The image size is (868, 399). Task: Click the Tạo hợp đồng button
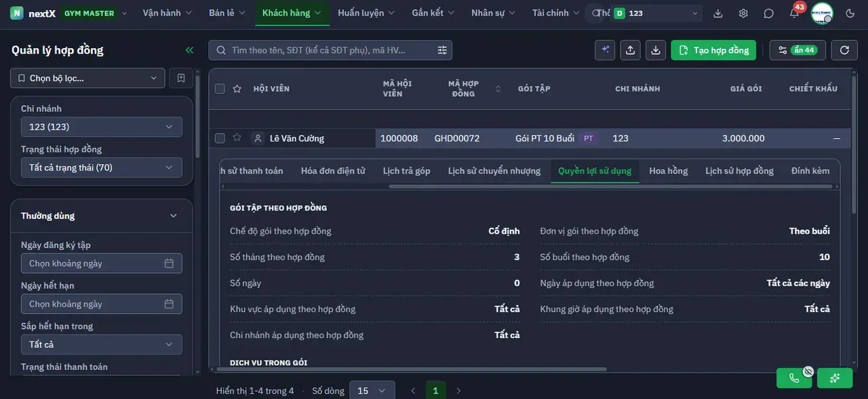pyautogui.click(x=713, y=50)
